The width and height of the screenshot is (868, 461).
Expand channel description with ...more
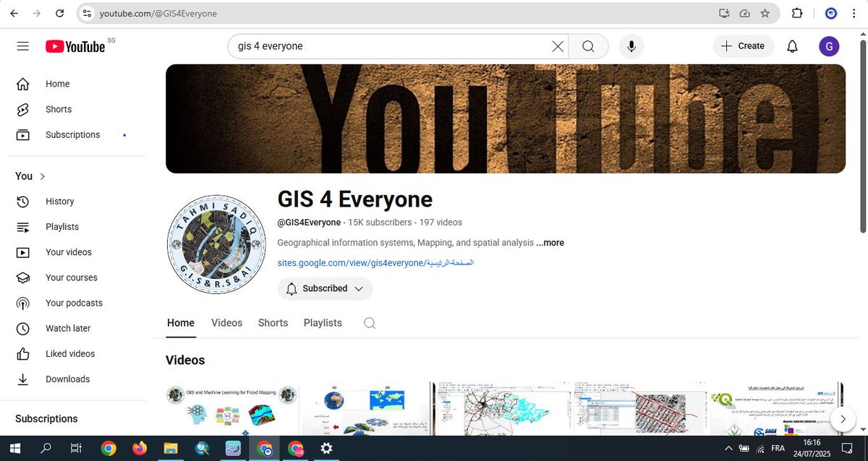coord(550,243)
